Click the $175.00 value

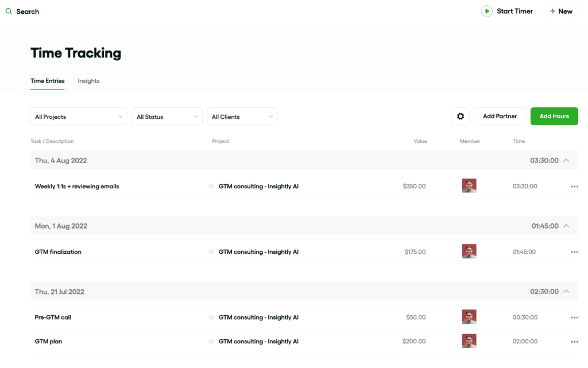coord(415,252)
